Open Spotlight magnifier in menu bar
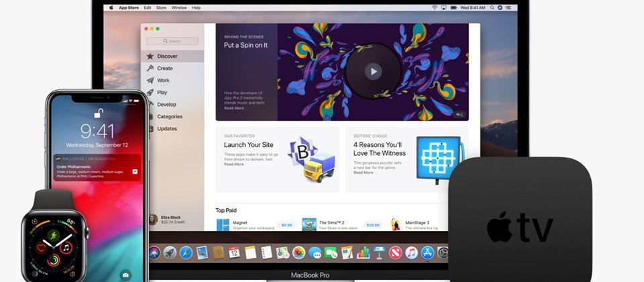This screenshot has height=282, width=644. point(490,7)
